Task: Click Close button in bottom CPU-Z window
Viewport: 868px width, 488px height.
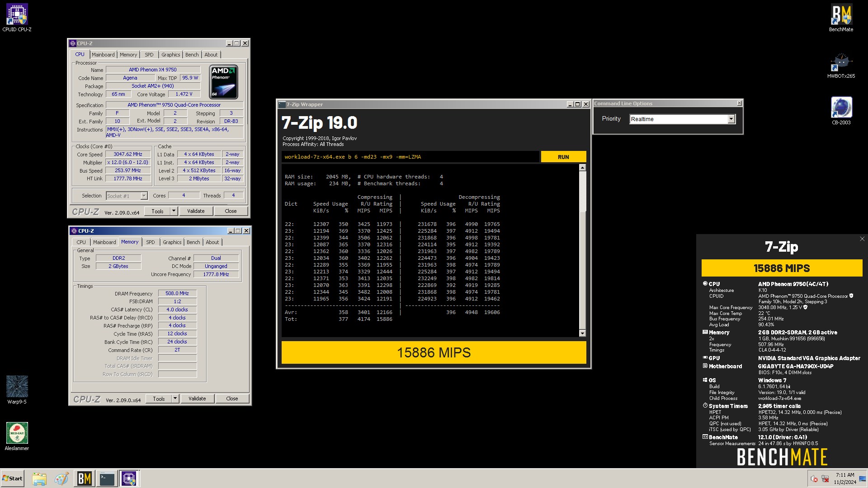Action: 232,399
